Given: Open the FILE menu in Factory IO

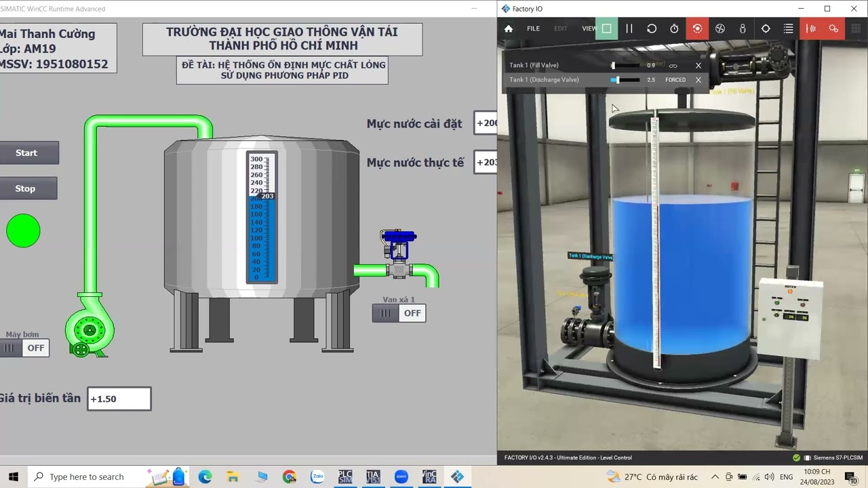Looking at the screenshot, I should point(534,28).
